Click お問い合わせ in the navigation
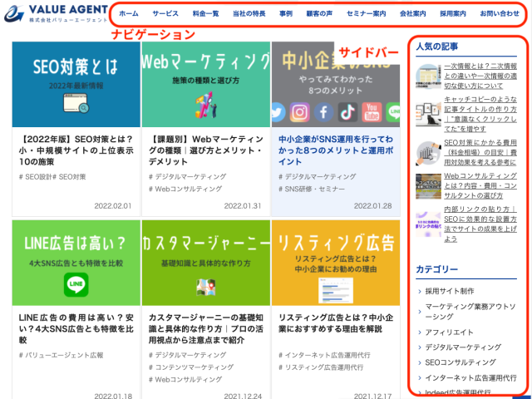532x399 pixels. 500,13
